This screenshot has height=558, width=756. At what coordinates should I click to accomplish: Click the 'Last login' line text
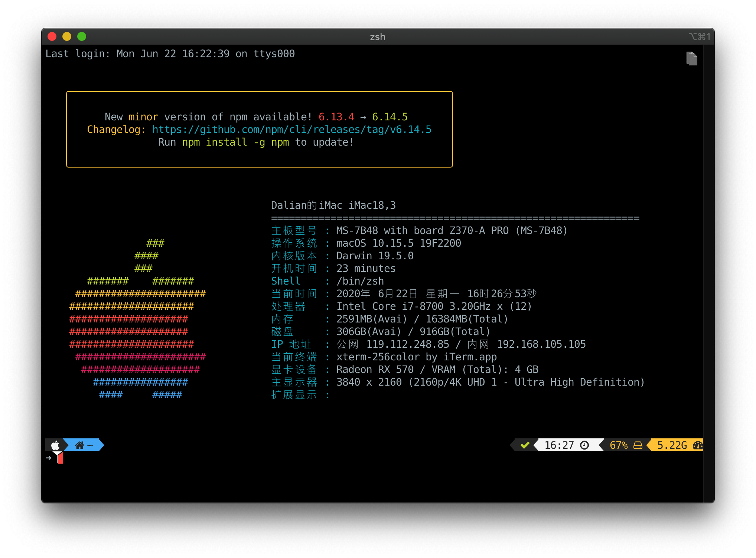170,54
